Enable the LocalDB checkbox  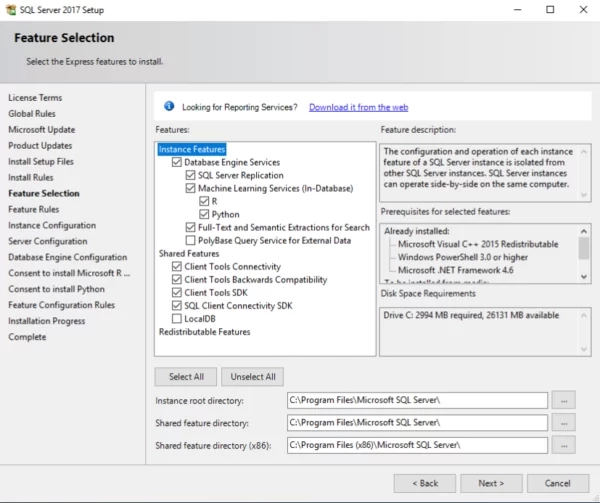pyautogui.click(x=177, y=319)
